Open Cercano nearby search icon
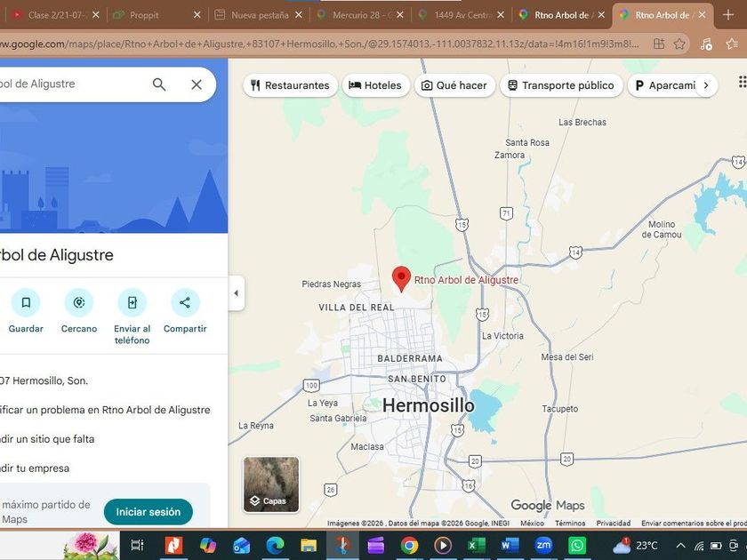Screen dimensions: 747x560 79,302
